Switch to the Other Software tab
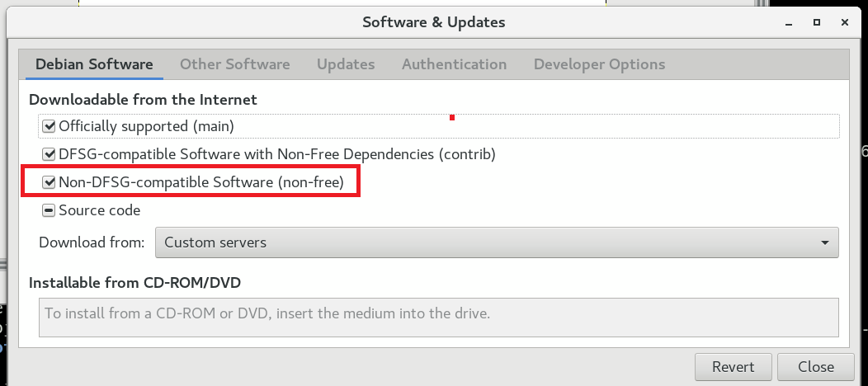This screenshot has width=868, height=386. click(x=234, y=64)
